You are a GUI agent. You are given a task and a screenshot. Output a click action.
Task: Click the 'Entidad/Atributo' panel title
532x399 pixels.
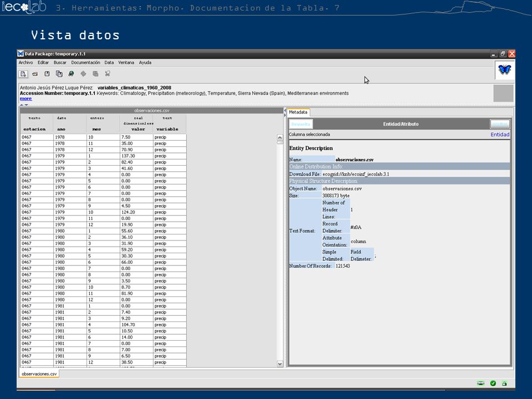click(x=401, y=124)
